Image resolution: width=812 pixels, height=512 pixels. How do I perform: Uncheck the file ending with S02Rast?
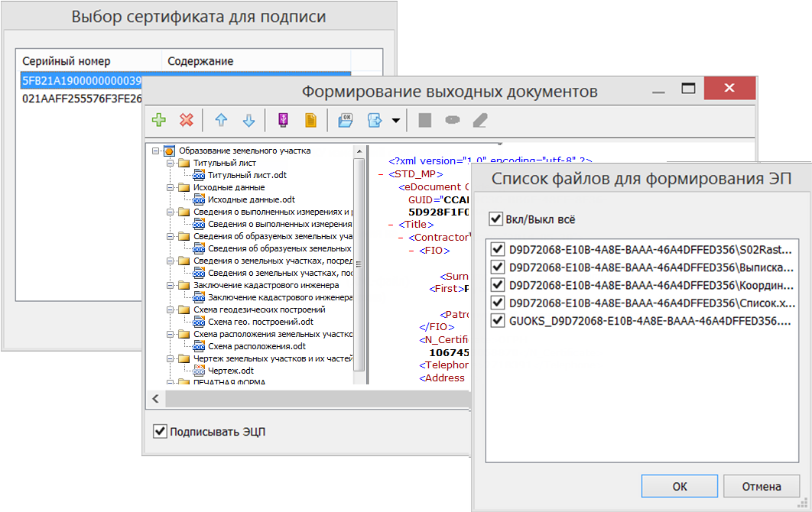(498, 250)
